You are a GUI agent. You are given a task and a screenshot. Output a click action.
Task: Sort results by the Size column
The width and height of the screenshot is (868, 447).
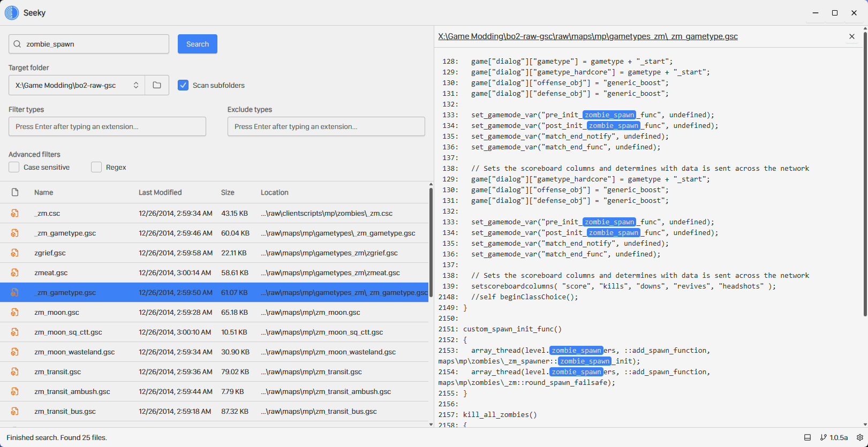pyautogui.click(x=228, y=192)
